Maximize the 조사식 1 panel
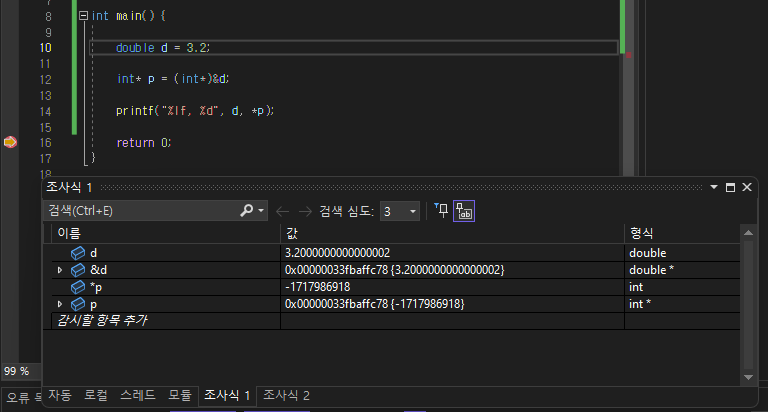This screenshot has width=768, height=412. 730,187
